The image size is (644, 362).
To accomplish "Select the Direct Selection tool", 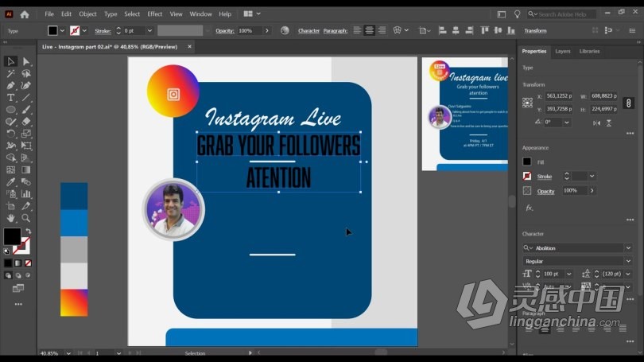I will [x=26, y=61].
